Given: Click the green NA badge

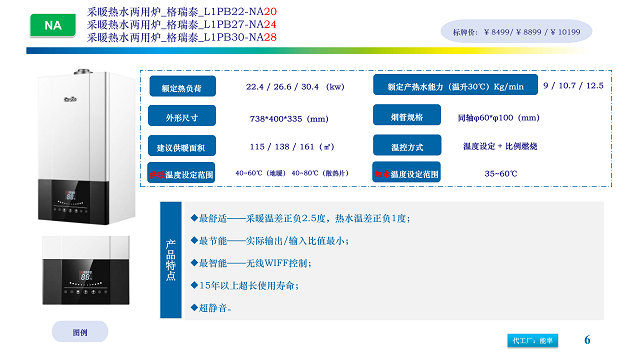Looking at the screenshot, I should click(x=53, y=25).
